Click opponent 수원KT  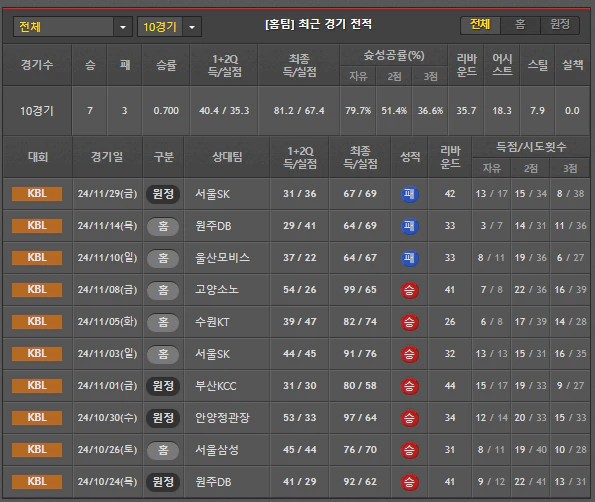pyautogui.click(x=212, y=322)
